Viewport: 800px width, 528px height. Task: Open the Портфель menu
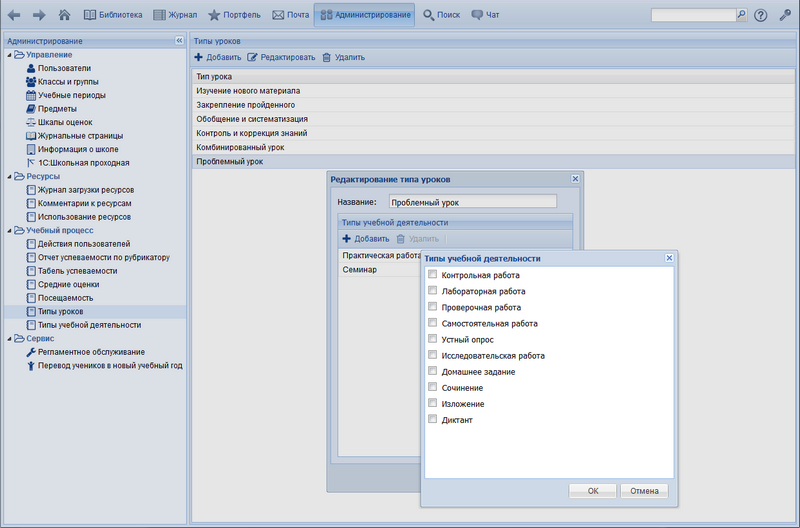point(235,15)
